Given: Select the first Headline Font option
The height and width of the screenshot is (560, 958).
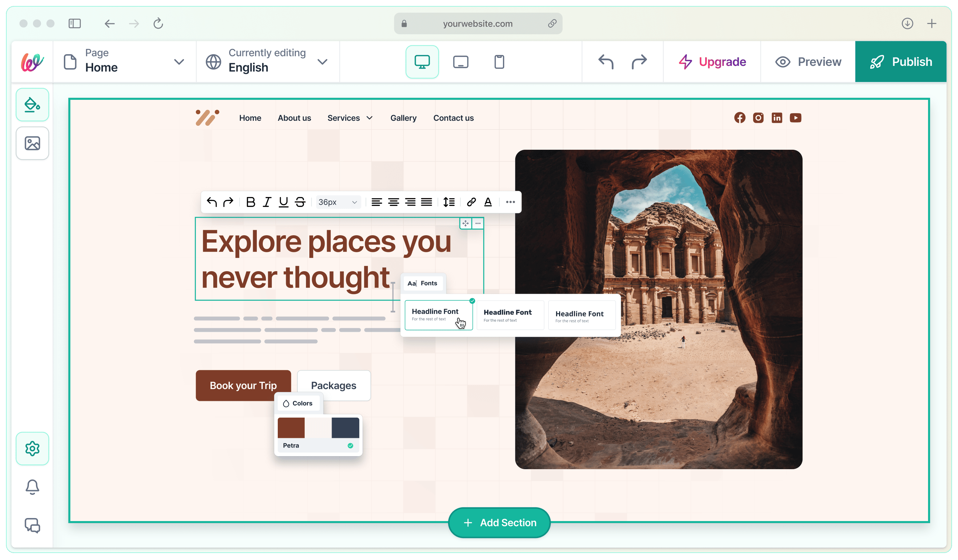Looking at the screenshot, I should (438, 315).
